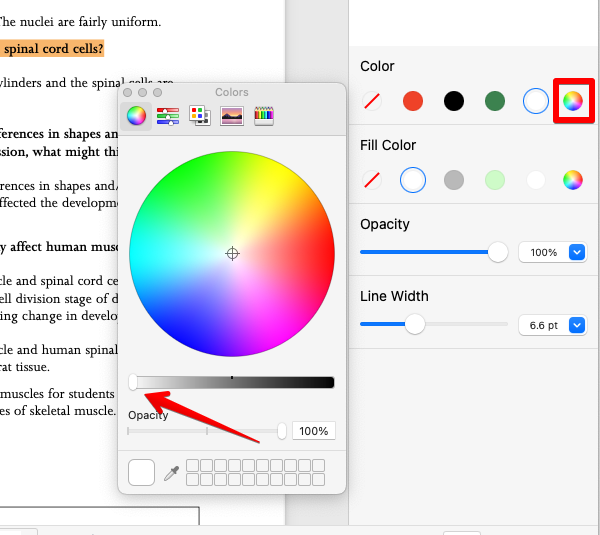This screenshot has width=600, height=535.
Task: Select the black Color swatch
Action: (x=454, y=101)
